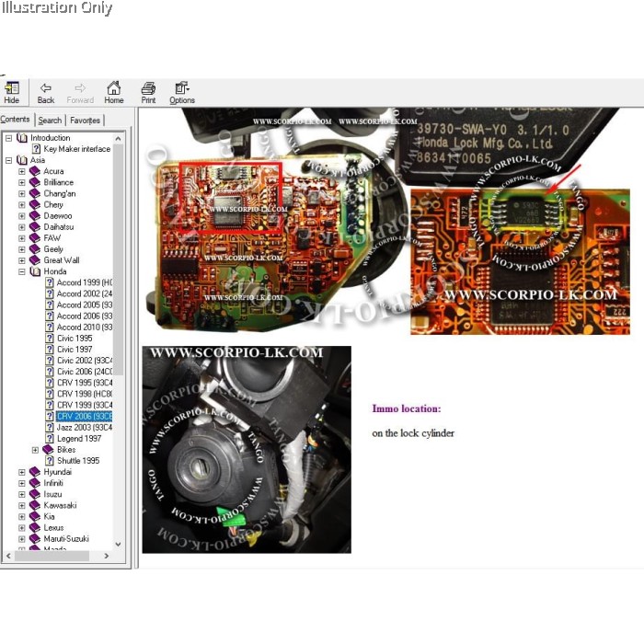Open the Options toolbar menu
Viewport: 644px width, 644px height.
coord(182,89)
